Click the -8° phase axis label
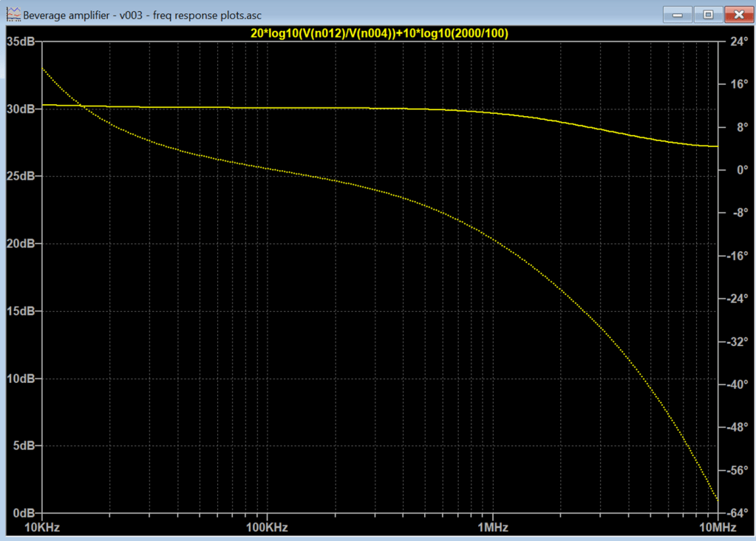Screen dimensions: 756x541 point(740,213)
